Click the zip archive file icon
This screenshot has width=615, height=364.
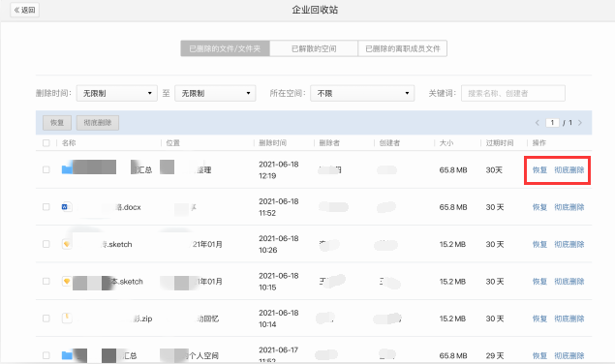67,318
